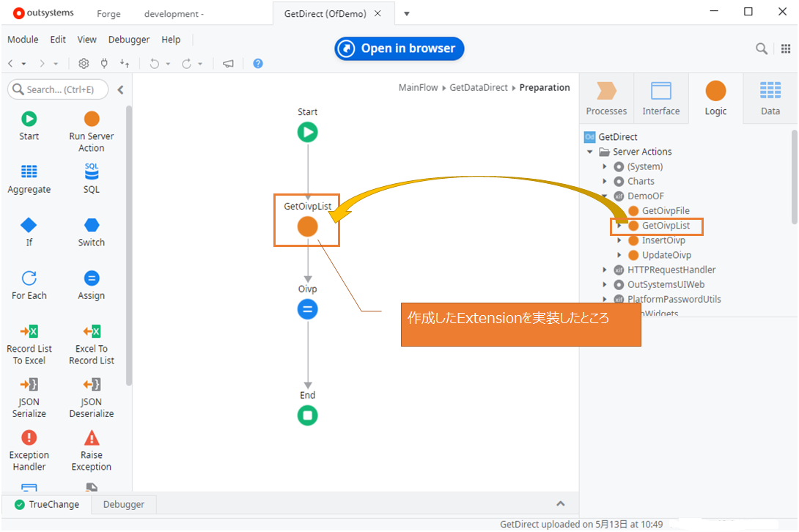Screen dimensions: 799x532
Task: Expand the bottom TrueChange panel chevron
Action: 561,504
